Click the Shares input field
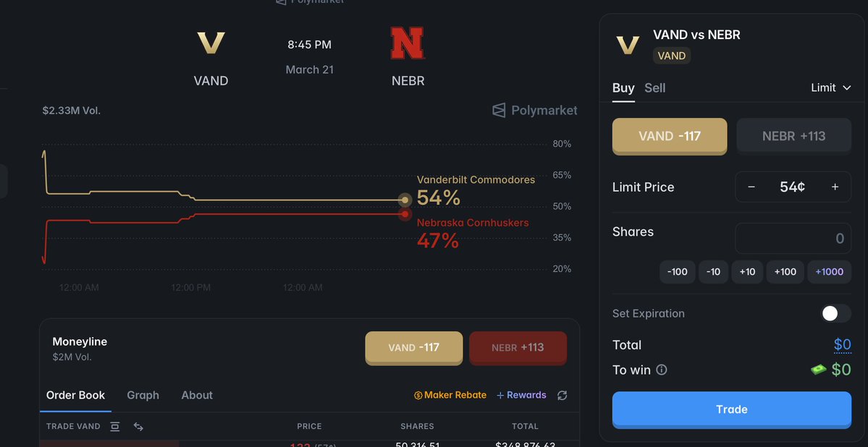Image resolution: width=868 pixels, height=447 pixels. tap(793, 238)
